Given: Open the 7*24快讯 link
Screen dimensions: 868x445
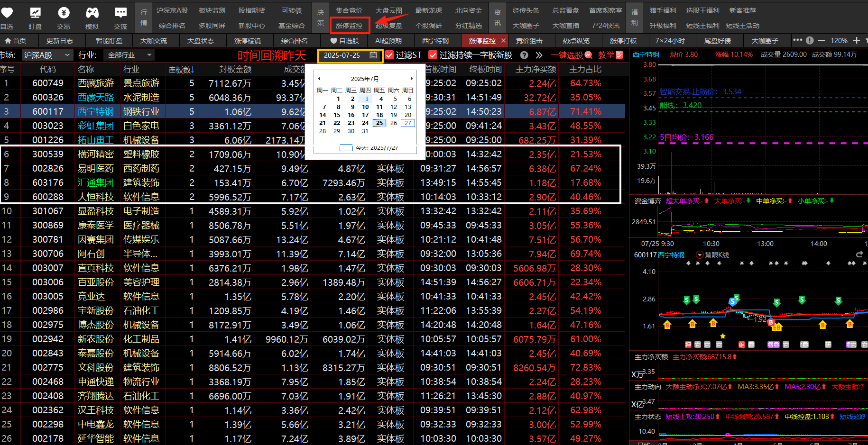Looking at the screenshot, I should tap(606, 26).
